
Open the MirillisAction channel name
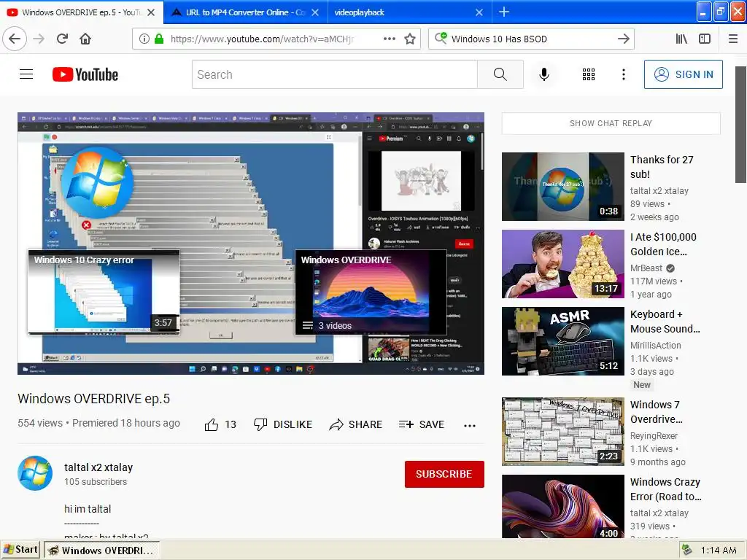[x=656, y=345]
